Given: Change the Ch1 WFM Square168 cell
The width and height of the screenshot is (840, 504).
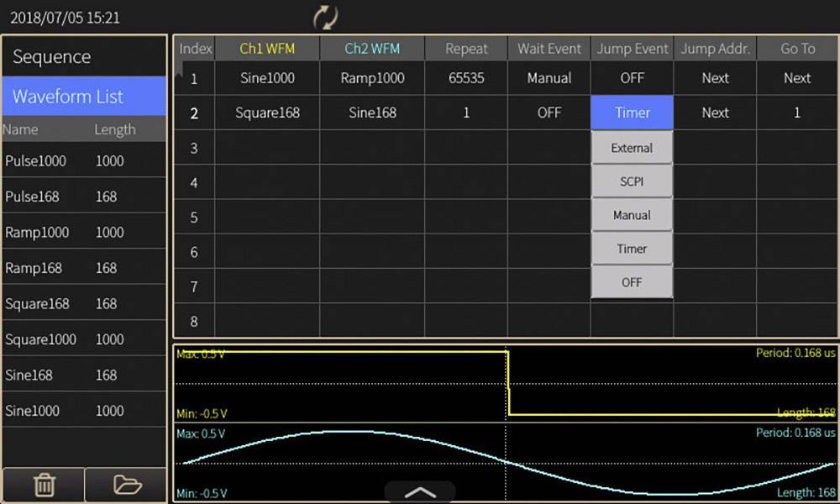Looking at the screenshot, I should 267,112.
